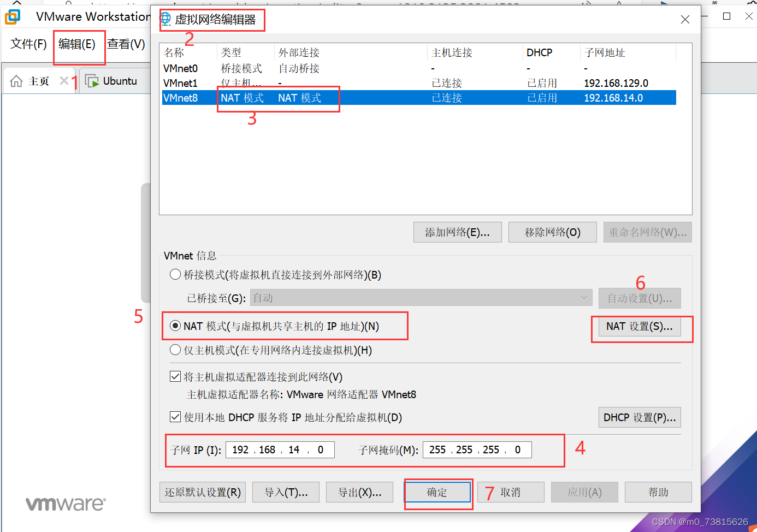Open DHCP 设置(P) dialog
757x532 pixels.
click(639, 417)
